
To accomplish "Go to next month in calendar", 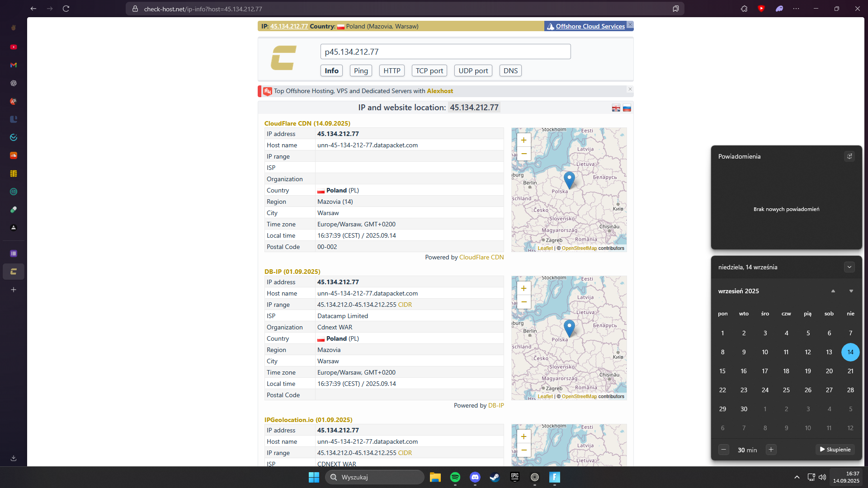I will pos(851,291).
